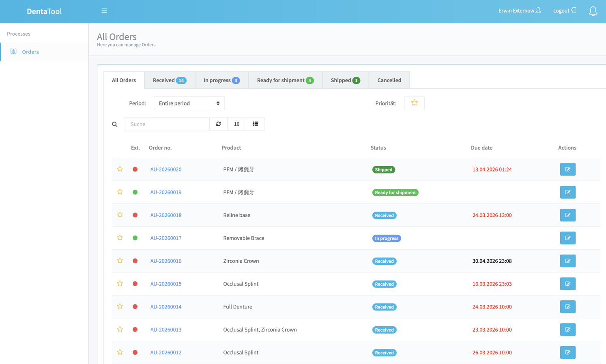Toggle the hamburger sidebar menu icon
606x364 pixels.
pyautogui.click(x=104, y=11)
